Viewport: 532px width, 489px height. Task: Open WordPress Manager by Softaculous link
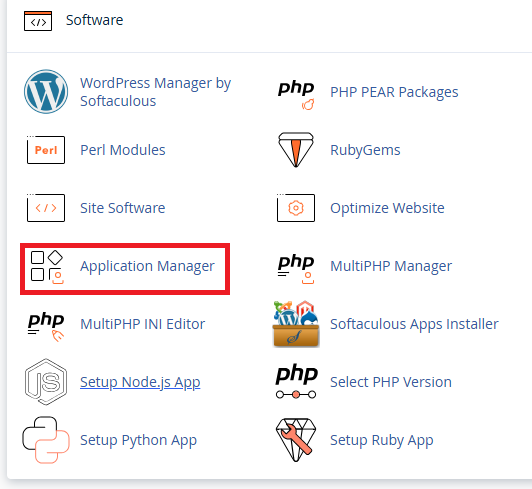pos(155,92)
